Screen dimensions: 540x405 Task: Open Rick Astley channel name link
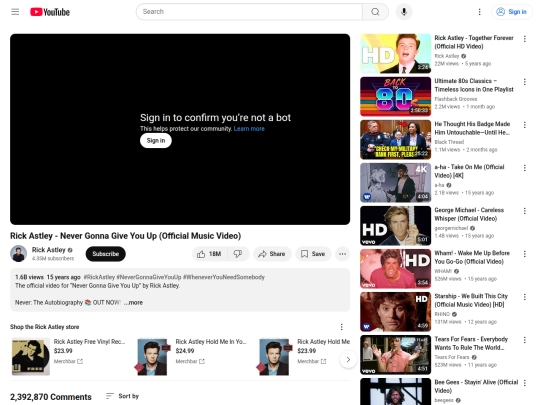click(49, 250)
